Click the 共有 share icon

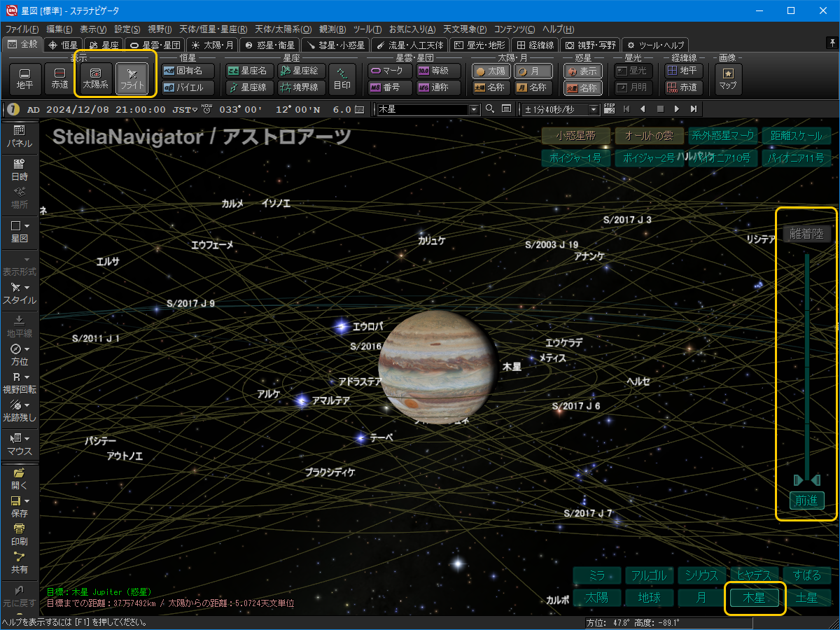[x=19, y=562]
